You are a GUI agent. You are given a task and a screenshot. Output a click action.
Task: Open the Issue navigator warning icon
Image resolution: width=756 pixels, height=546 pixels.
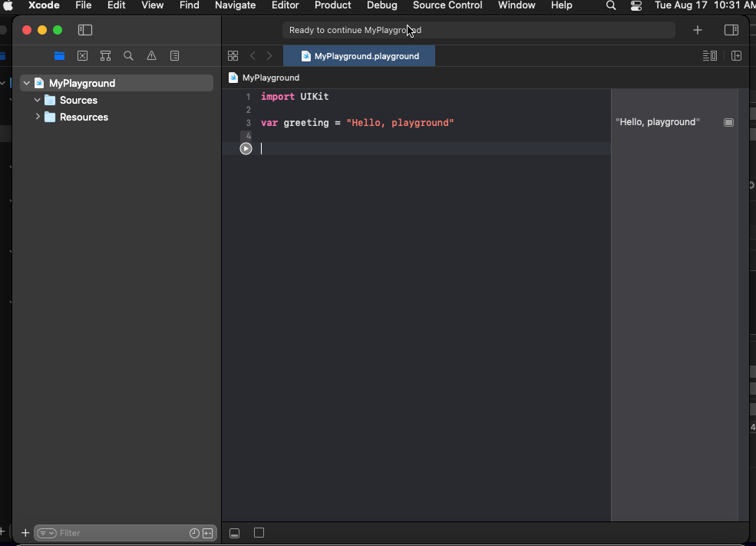coord(151,56)
